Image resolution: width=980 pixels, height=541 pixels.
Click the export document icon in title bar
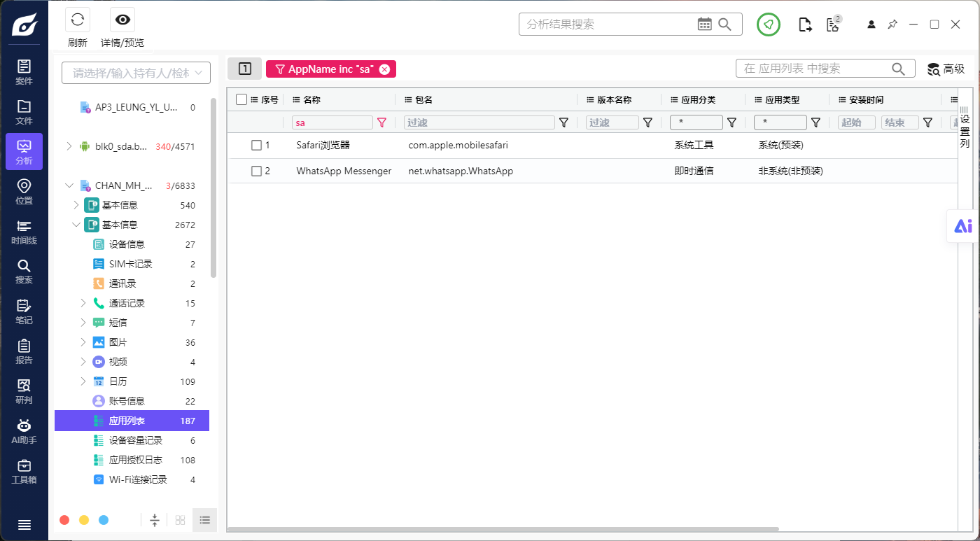(x=806, y=24)
